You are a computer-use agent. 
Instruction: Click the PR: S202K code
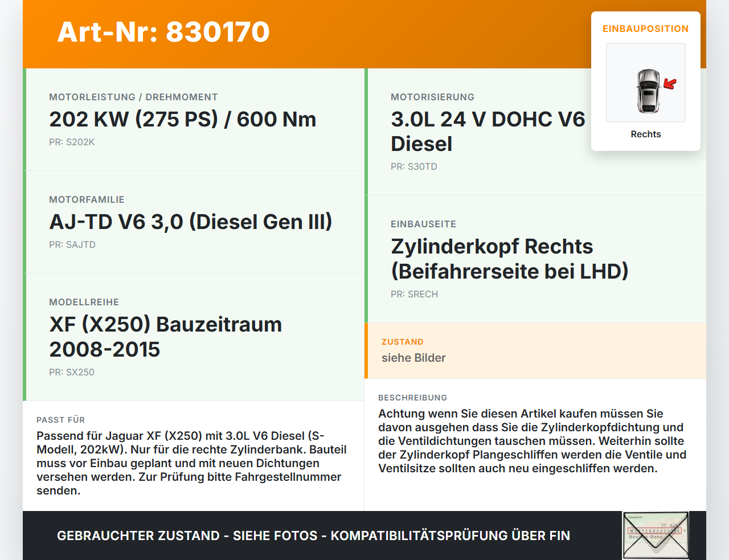(72, 142)
